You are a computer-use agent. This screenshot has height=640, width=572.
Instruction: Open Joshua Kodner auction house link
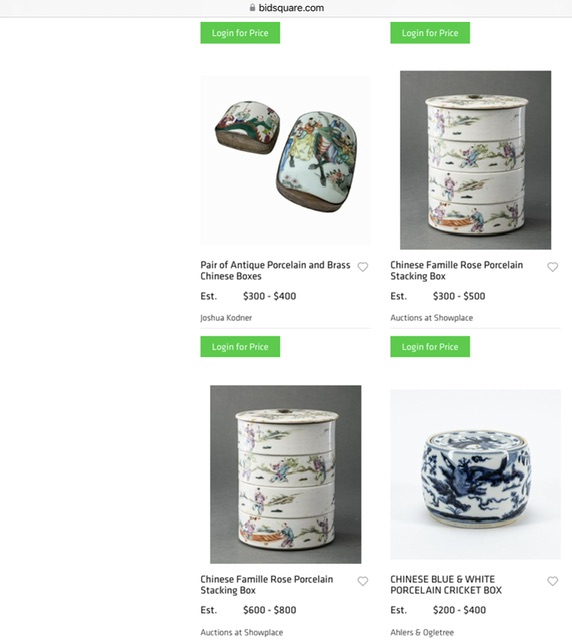coord(226,318)
